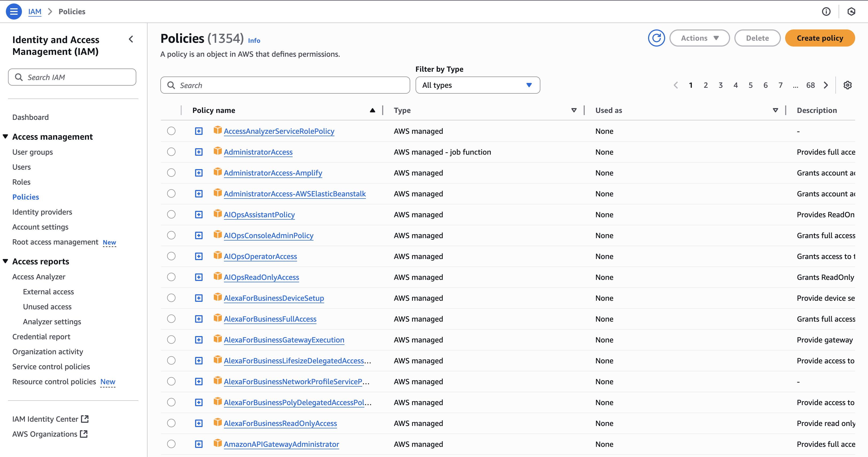Expand AccessAnalyzerServiceRolePolicy row details

tap(199, 131)
